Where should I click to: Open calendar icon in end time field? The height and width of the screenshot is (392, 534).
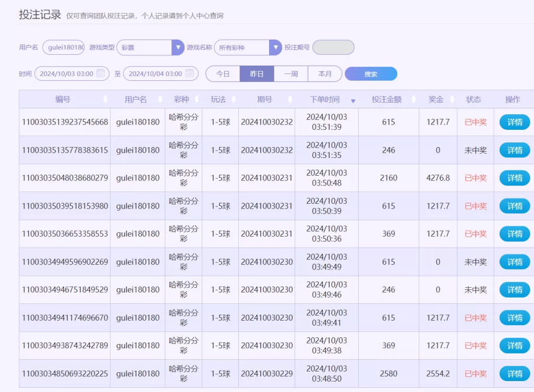pyautogui.click(x=190, y=73)
